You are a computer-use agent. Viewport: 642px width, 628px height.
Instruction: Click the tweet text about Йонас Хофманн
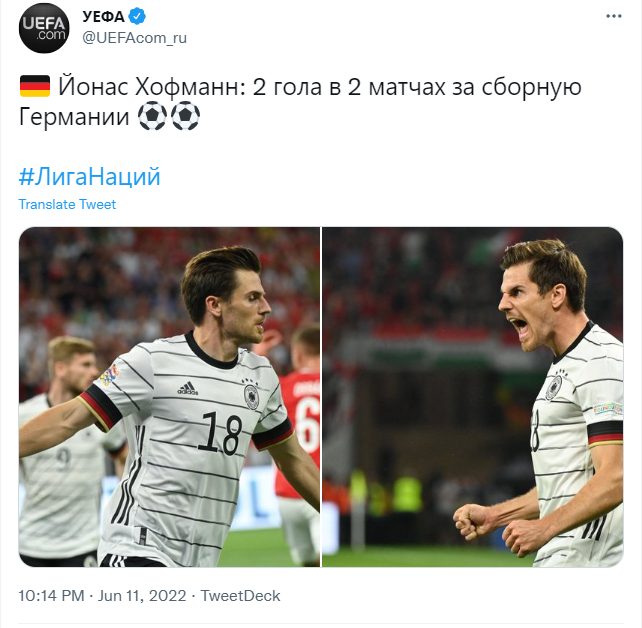300,102
